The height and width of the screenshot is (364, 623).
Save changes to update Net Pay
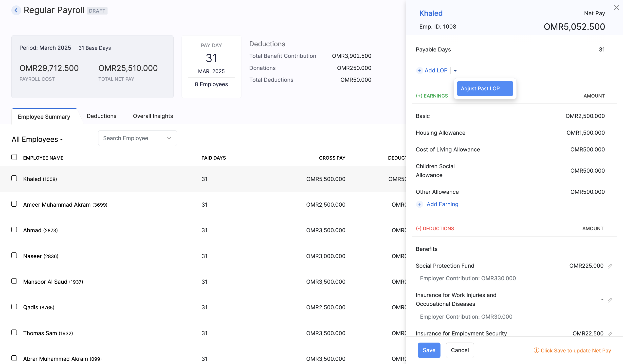[x=429, y=350]
